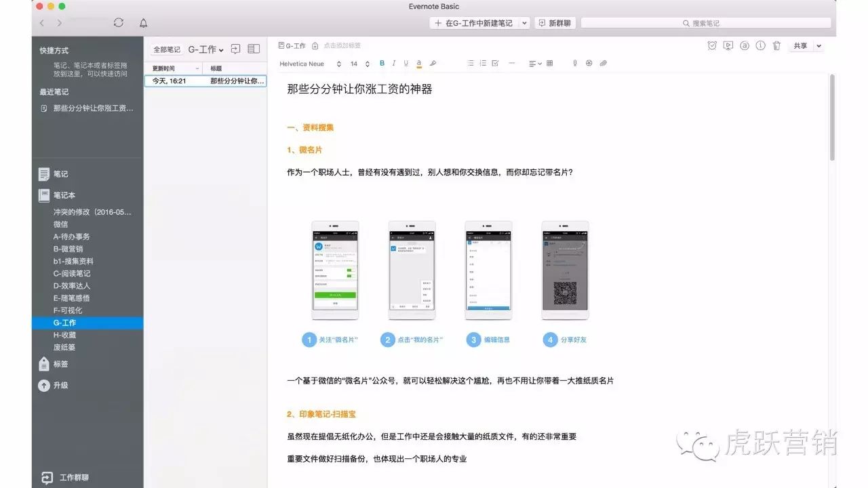Screen dimensions: 868x488
Task: Toggle bold formatting
Action: point(382,64)
